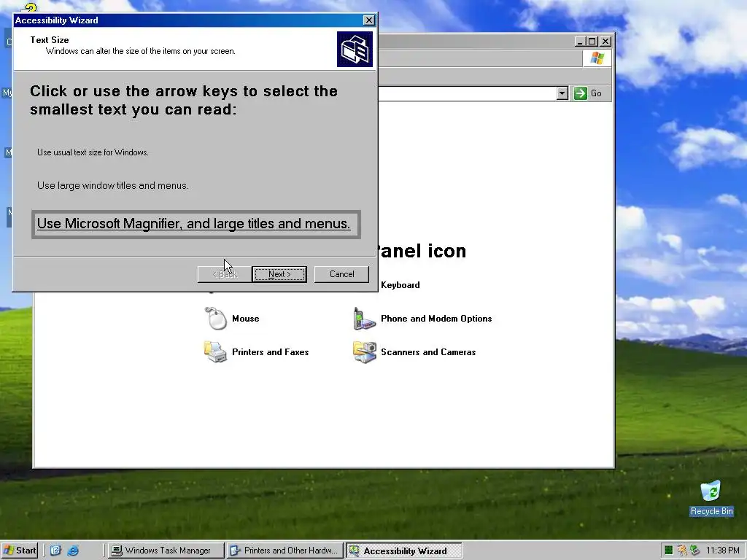The width and height of the screenshot is (747, 560).
Task: Open the Scanners and Cameras icon
Action: coord(365,352)
